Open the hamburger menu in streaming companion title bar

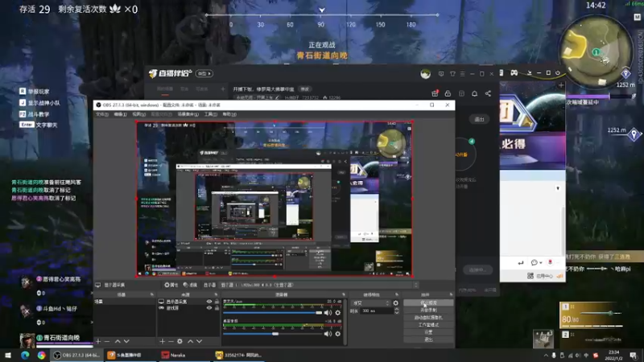462,74
